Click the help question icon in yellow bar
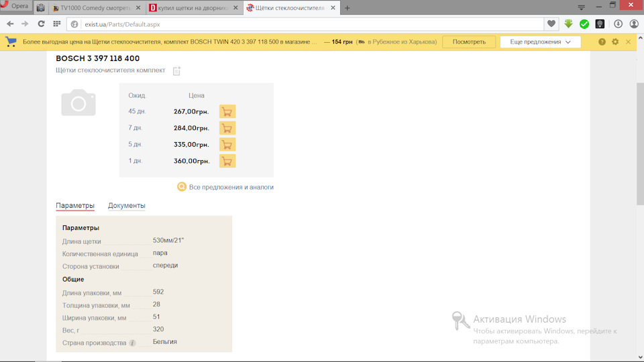644x362 pixels. tap(602, 42)
